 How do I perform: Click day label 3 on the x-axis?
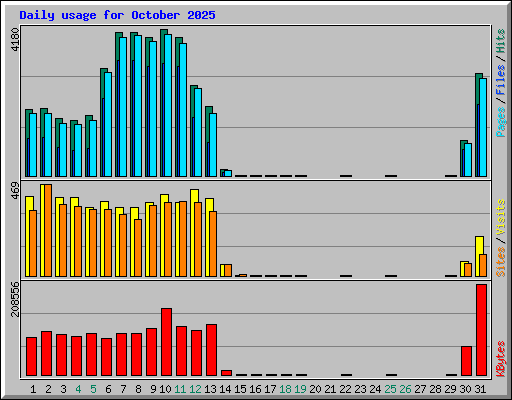point(63,389)
